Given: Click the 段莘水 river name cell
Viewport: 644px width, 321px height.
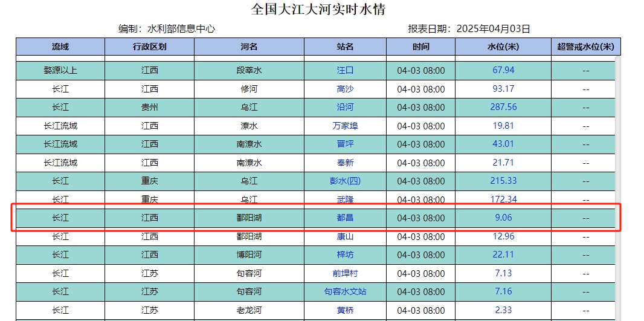Looking at the screenshot, I should coord(250,70).
